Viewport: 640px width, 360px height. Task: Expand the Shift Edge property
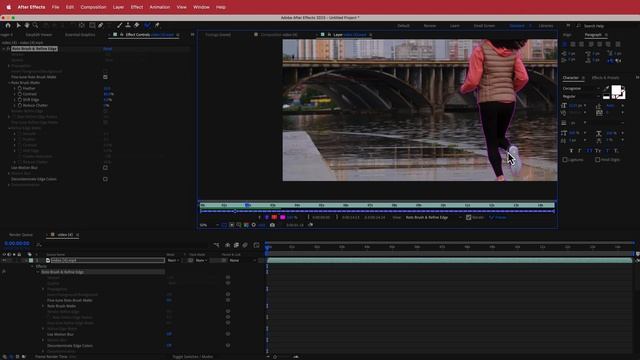[15, 100]
